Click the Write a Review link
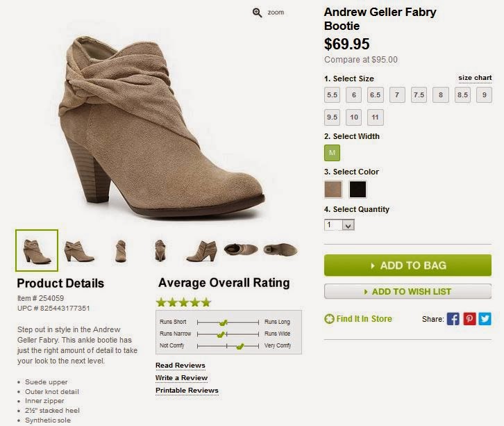The height and width of the screenshot is (426, 504). [x=181, y=378]
